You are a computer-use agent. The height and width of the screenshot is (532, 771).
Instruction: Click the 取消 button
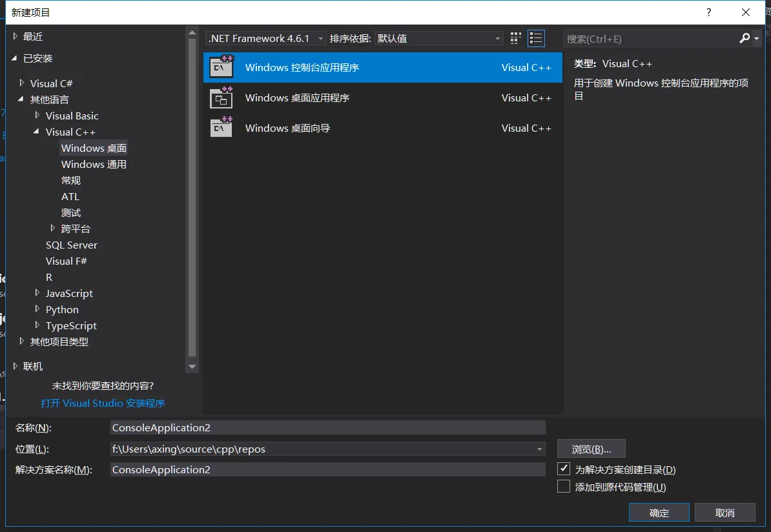pyautogui.click(x=725, y=513)
